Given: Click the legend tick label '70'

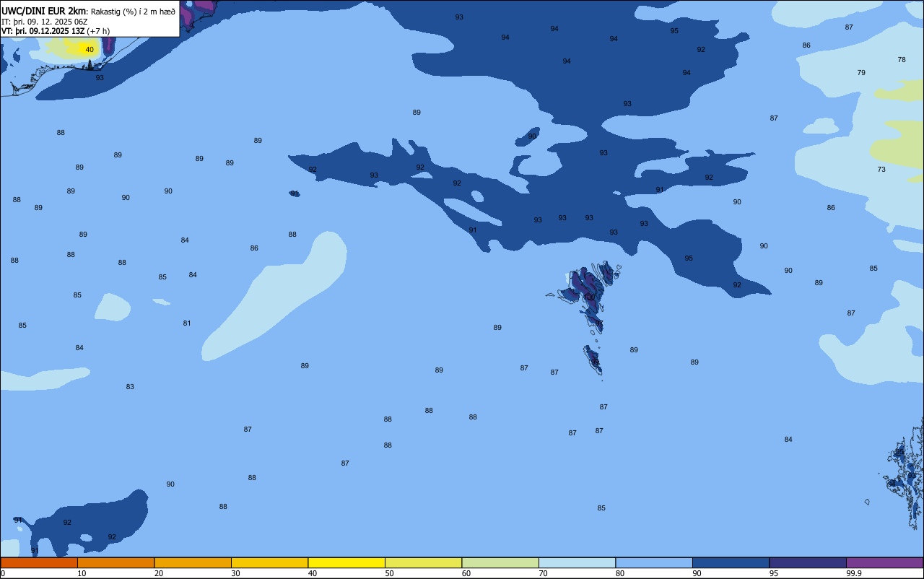Looking at the screenshot, I should pos(543,573).
